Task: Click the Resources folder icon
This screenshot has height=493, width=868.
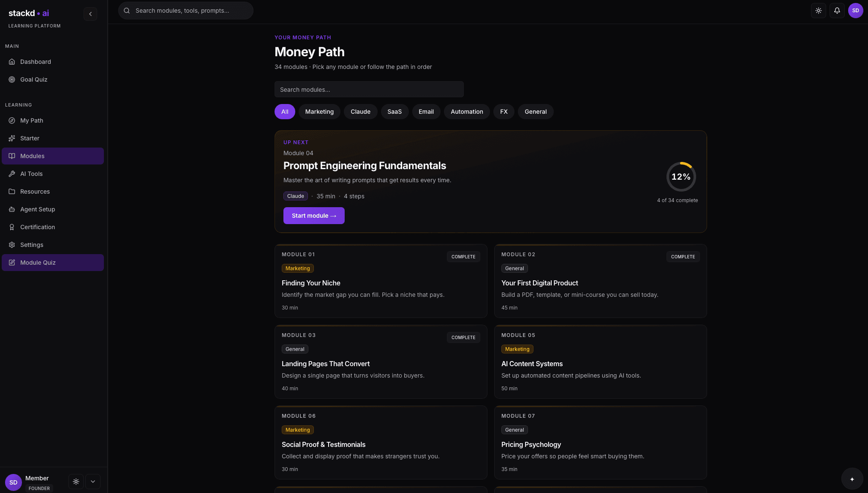Action: tap(12, 192)
